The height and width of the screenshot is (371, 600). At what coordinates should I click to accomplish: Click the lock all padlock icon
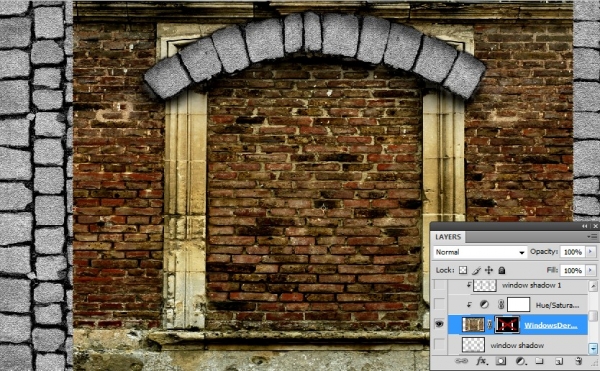(x=502, y=270)
